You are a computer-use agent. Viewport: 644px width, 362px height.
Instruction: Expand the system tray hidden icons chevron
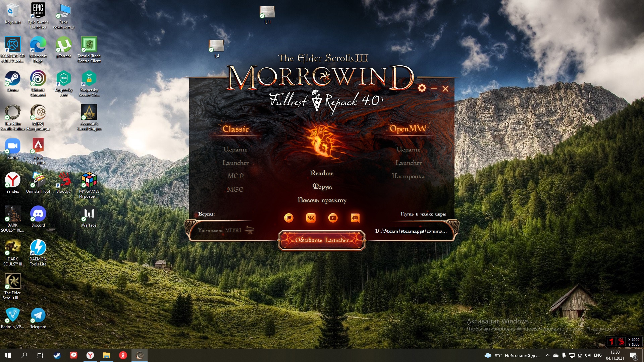point(547,355)
